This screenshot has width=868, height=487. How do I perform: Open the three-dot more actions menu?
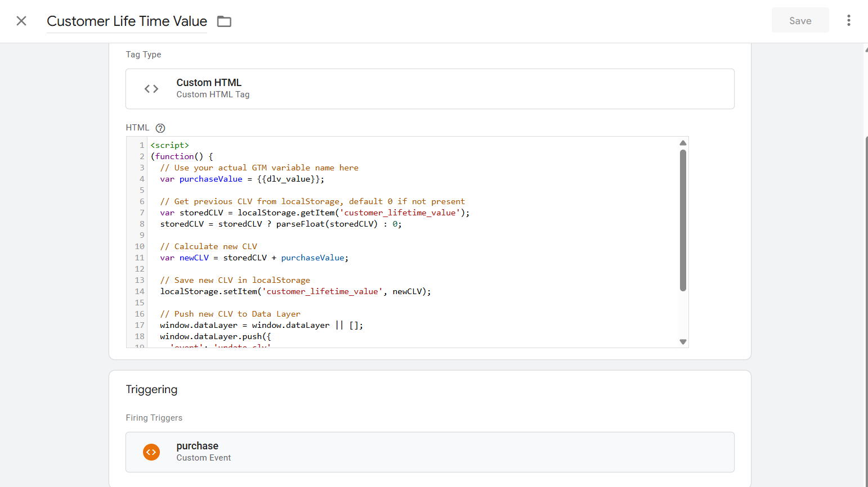pyautogui.click(x=848, y=21)
